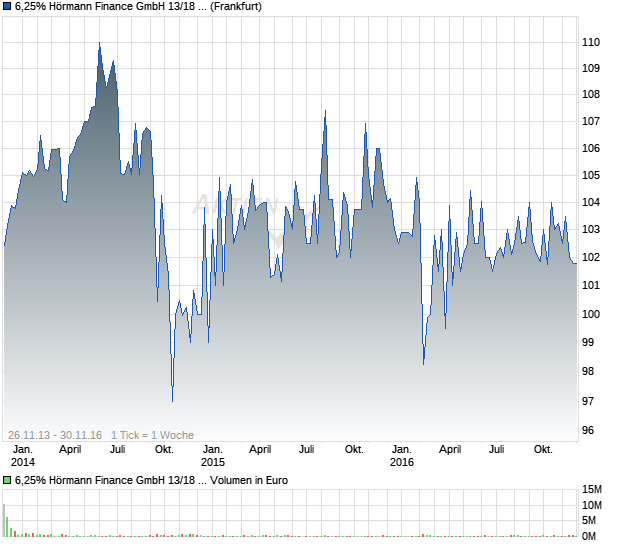Click the price axis value 103
This screenshot has height=546, width=620.
pyautogui.click(x=591, y=229)
